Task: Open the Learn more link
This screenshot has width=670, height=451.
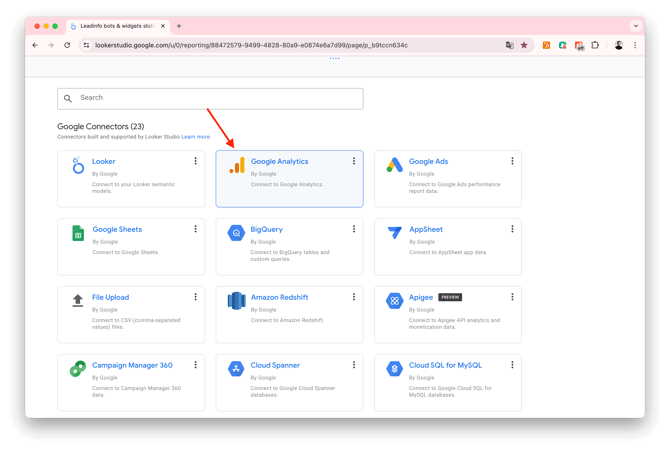Action: click(x=196, y=137)
